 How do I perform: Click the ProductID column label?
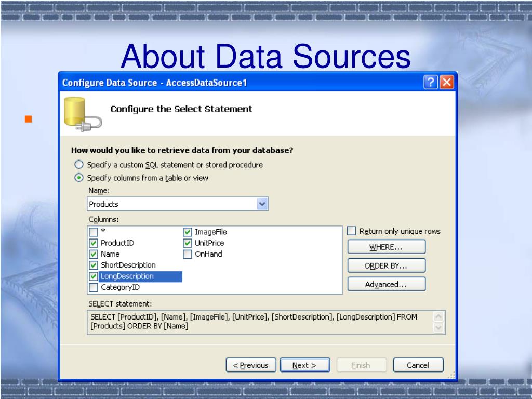117,243
